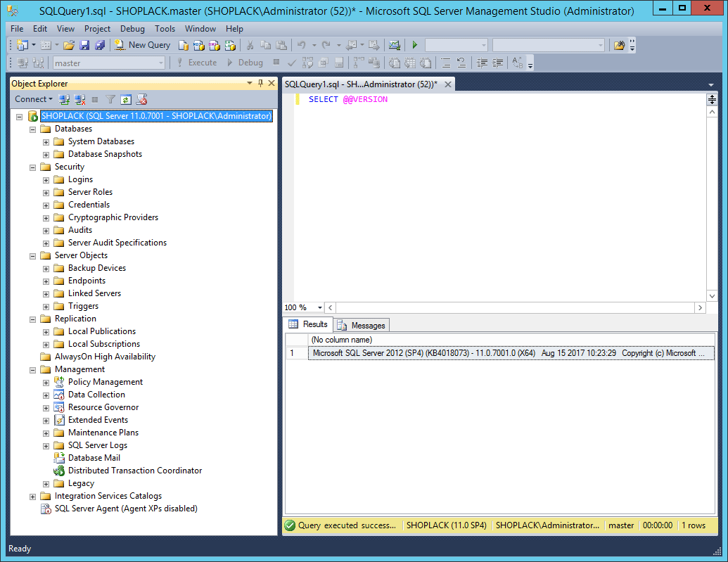Switch to the Results tab
Image resolution: width=728 pixels, height=562 pixels.
point(308,324)
